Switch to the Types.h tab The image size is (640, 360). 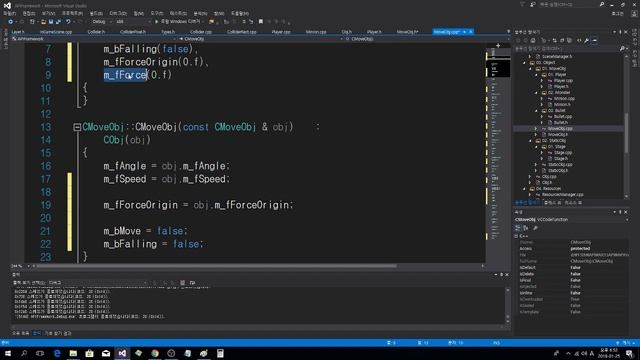click(168, 31)
